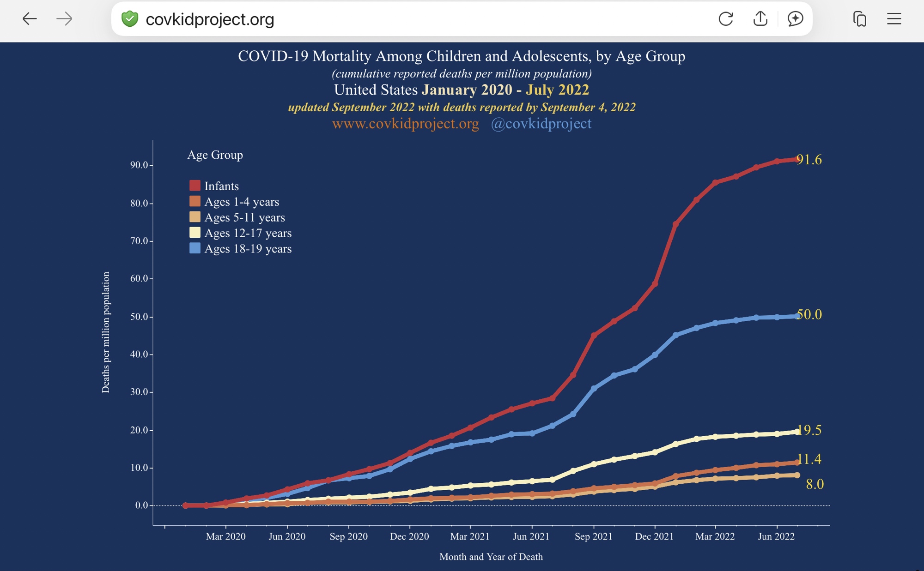
Task: Click the 50.0 blue line endpoint marker
Action: 797,316
